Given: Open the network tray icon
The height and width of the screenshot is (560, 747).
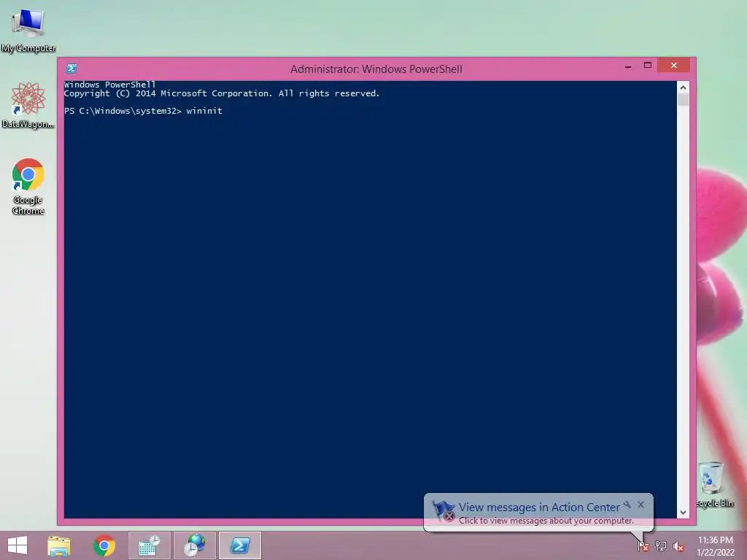Looking at the screenshot, I should (661, 546).
